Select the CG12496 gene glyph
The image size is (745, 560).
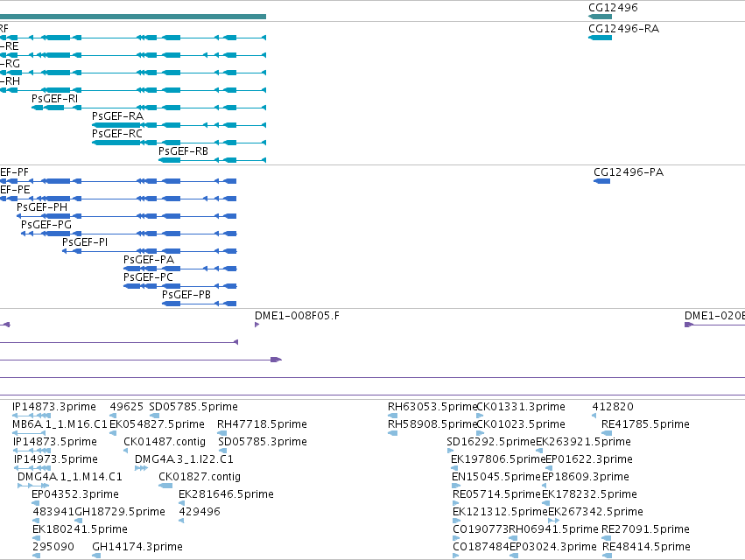pyautogui.click(x=600, y=17)
